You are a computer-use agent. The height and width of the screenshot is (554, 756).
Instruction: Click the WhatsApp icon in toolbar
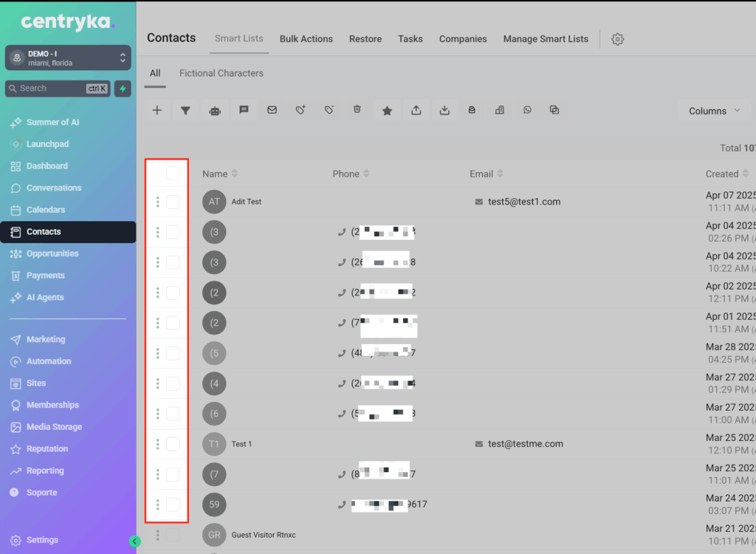(527, 110)
